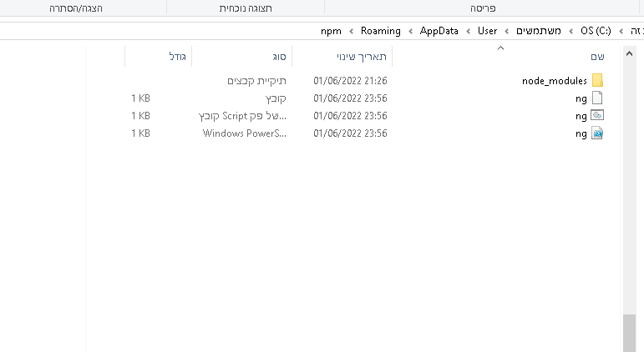
Task: Sort by the תאריך שינוי date column
Action: (x=362, y=57)
